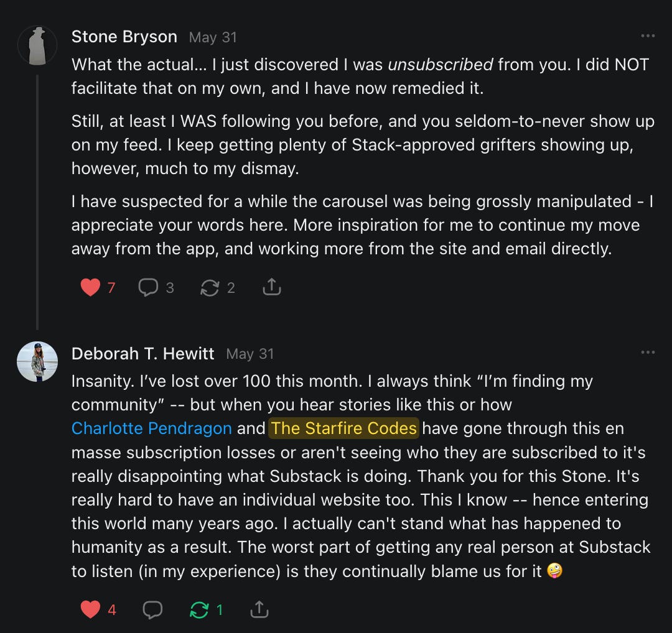Open The Starfire Codes highlighted link
672x633 pixels.
(343, 428)
